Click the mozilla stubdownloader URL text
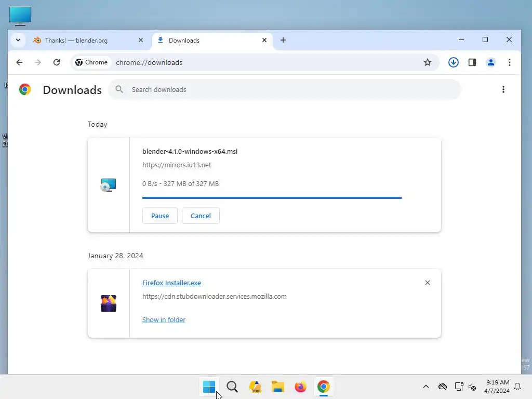532x399 pixels. pos(215,297)
